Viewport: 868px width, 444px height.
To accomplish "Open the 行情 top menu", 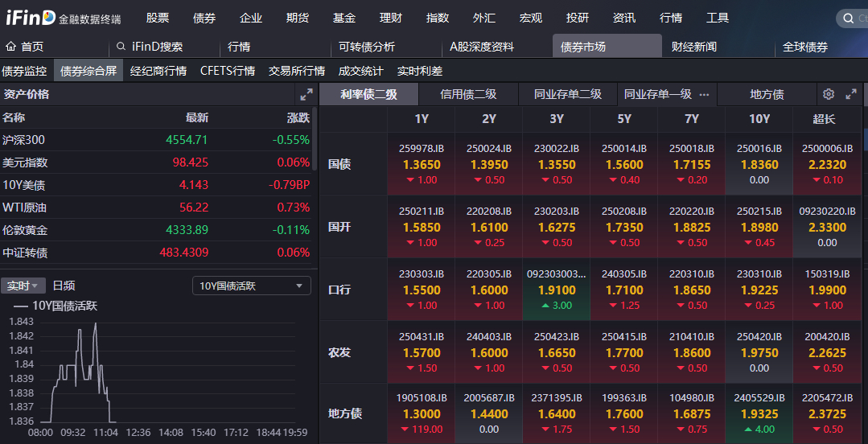I will pos(671,18).
